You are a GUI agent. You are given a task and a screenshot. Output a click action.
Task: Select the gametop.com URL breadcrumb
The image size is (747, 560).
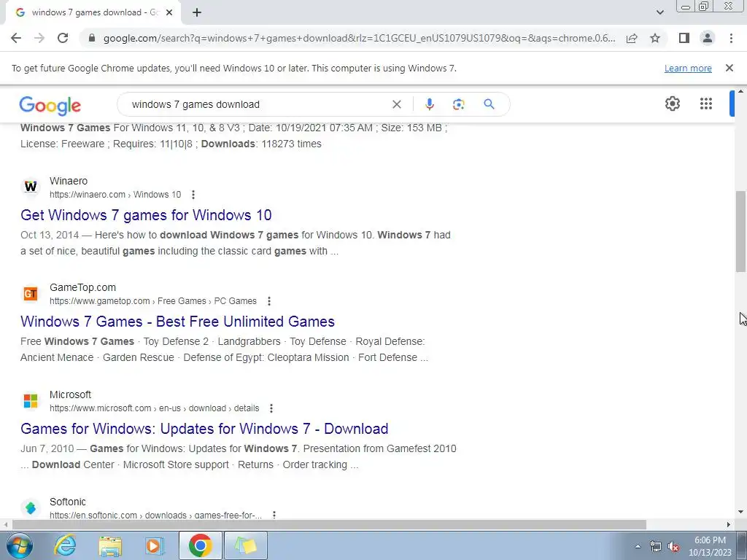click(x=153, y=301)
